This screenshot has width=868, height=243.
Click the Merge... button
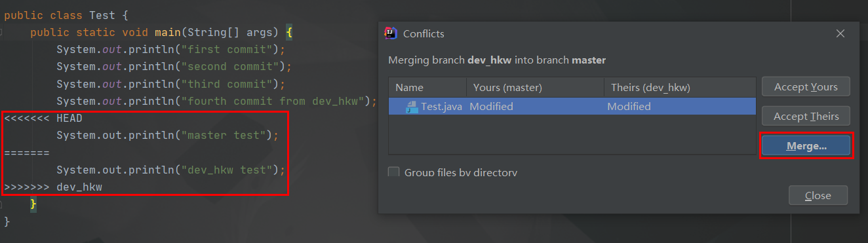pos(806,146)
